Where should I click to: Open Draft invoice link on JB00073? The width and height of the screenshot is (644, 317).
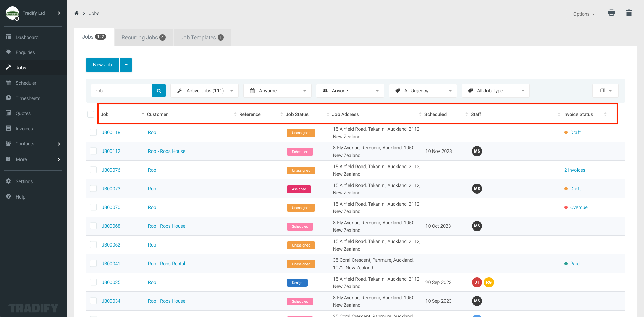pyautogui.click(x=575, y=189)
